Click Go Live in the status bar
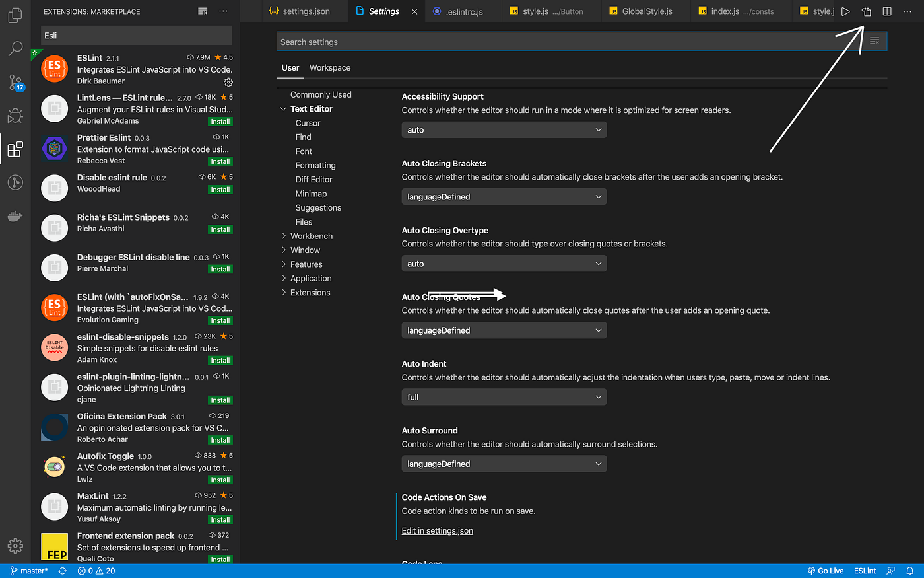 pos(825,570)
